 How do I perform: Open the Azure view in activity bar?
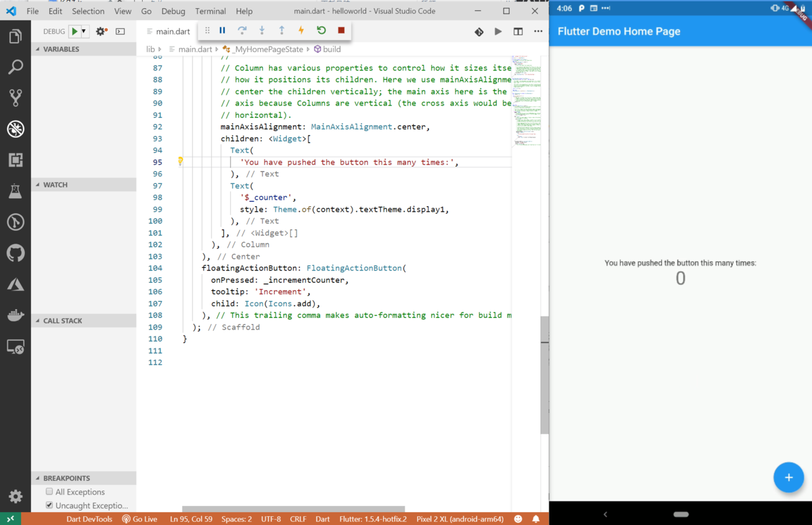16,284
